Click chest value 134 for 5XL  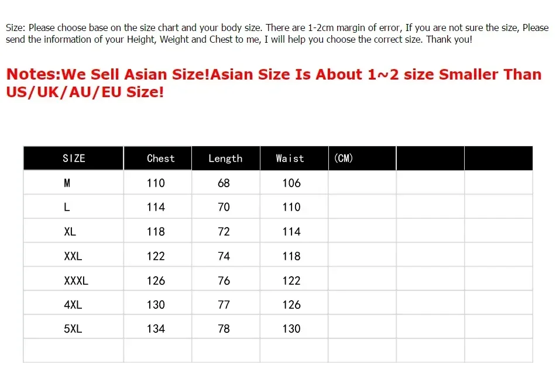(x=156, y=329)
